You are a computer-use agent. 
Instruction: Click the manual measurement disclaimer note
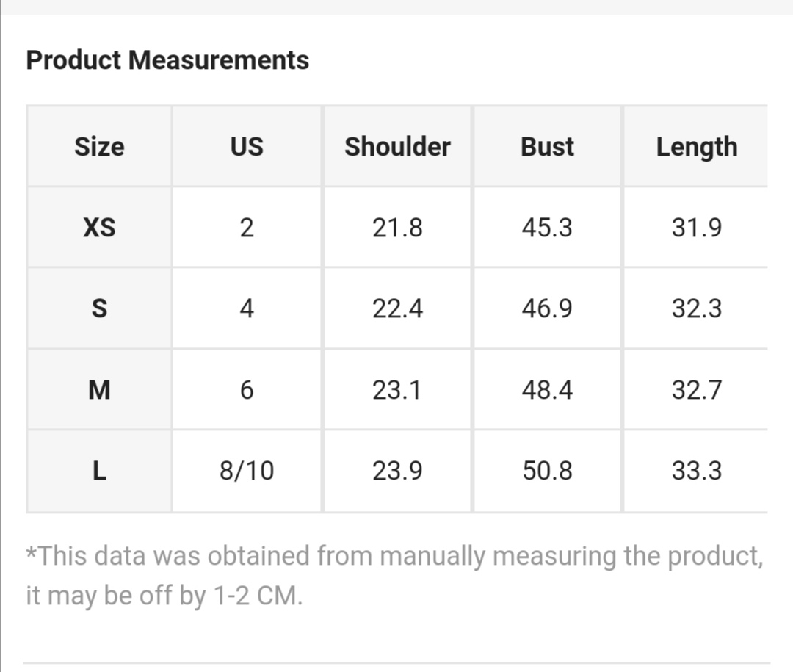394,576
